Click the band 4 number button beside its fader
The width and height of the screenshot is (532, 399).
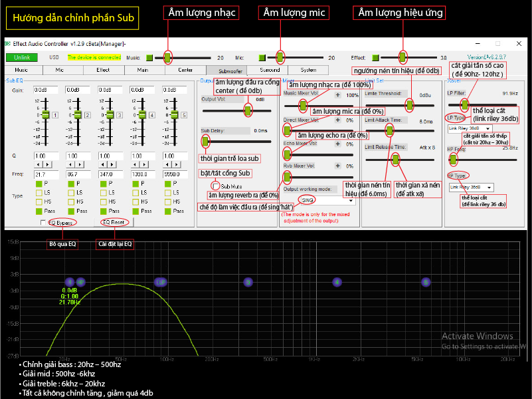(x=151, y=115)
